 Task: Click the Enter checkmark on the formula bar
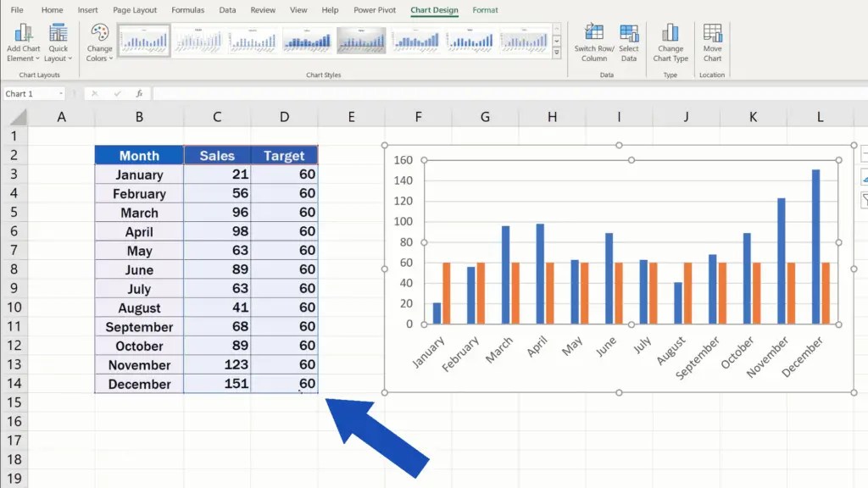(x=118, y=93)
